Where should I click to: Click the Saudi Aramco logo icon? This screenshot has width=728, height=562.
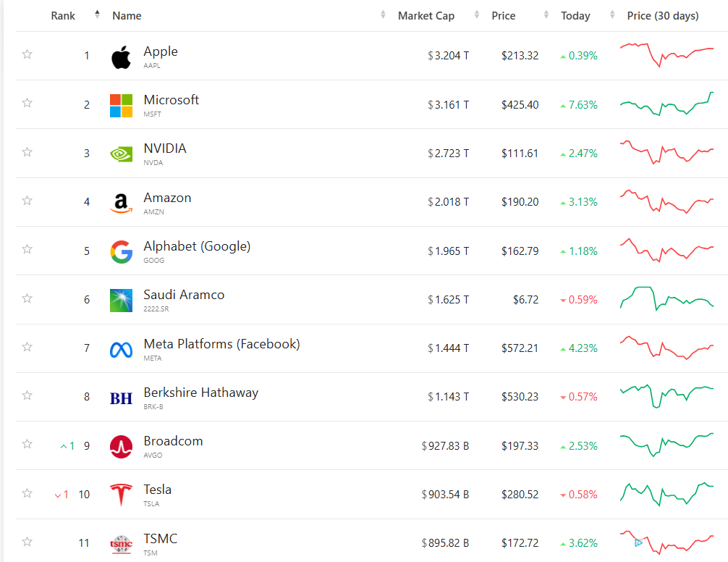(x=121, y=300)
